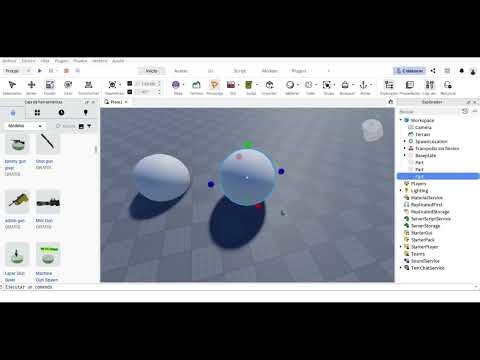This screenshot has width=480, height=360.
Task: Open the notifications bell icon
Action: click(x=462, y=71)
